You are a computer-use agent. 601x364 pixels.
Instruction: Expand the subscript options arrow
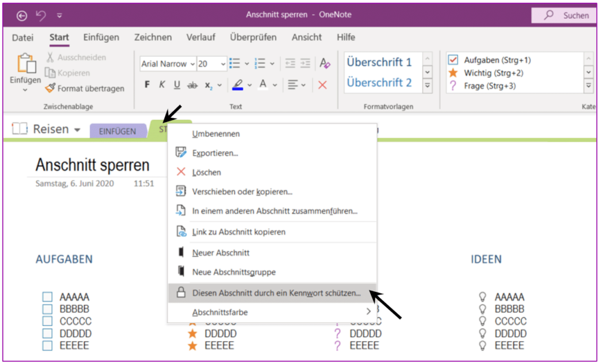220,85
